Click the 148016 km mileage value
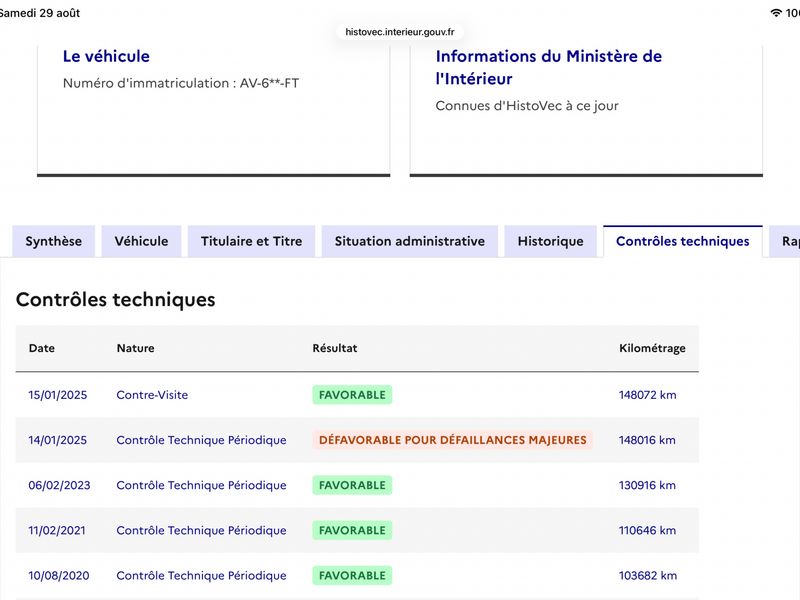The height and width of the screenshot is (600, 800). click(x=647, y=440)
